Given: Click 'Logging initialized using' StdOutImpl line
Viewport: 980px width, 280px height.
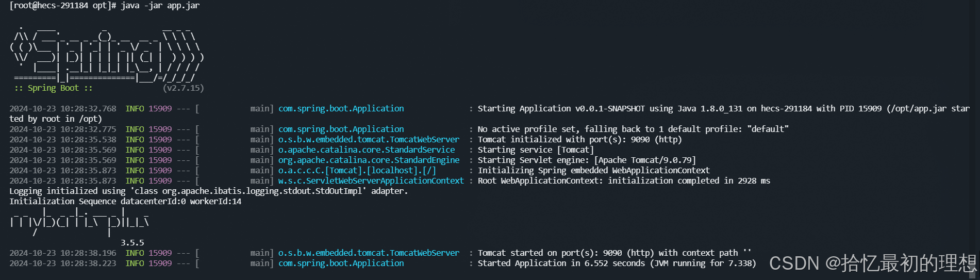Looking at the screenshot, I should click(208, 191).
